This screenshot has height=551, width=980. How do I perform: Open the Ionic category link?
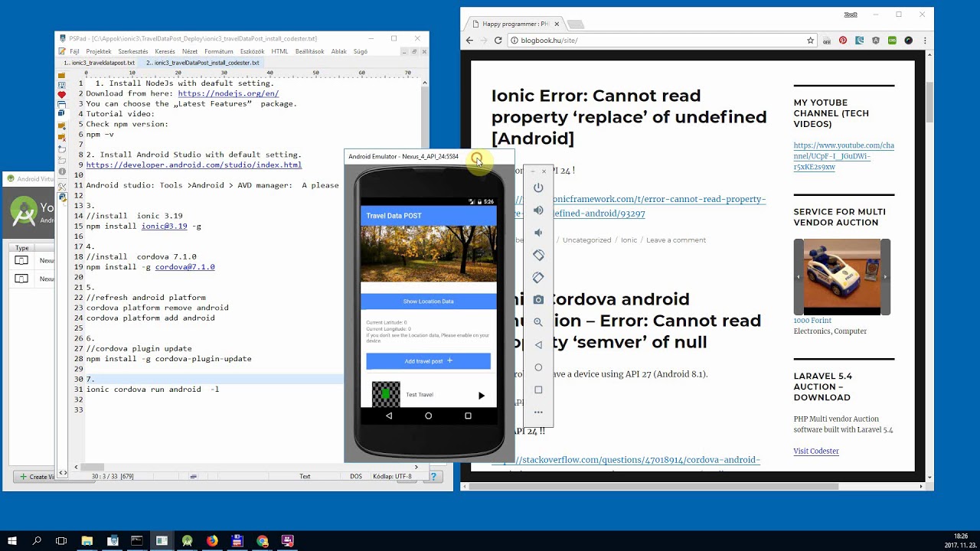coord(629,240)
